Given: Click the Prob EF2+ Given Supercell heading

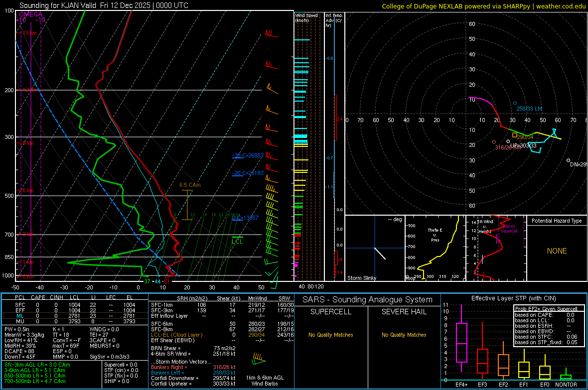Looking at the screenshot, I should [x=546, y=309].
